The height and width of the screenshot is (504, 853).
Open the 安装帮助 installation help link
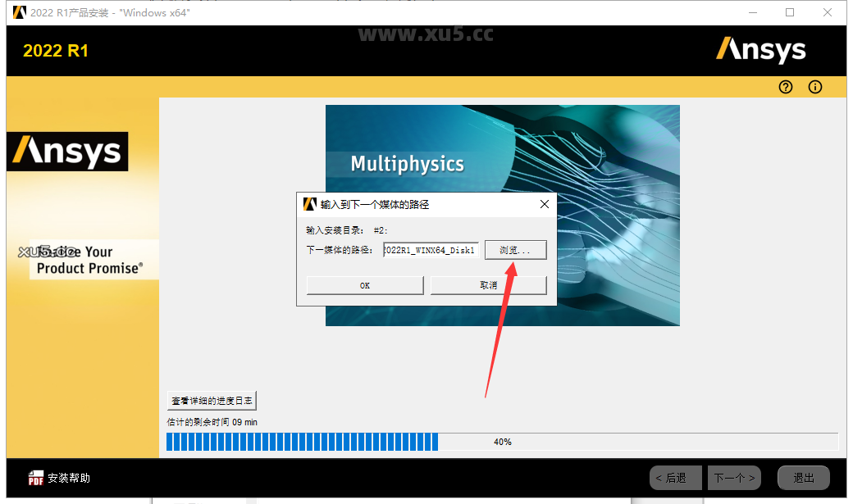pyautogui.click(x=71, y=478)
